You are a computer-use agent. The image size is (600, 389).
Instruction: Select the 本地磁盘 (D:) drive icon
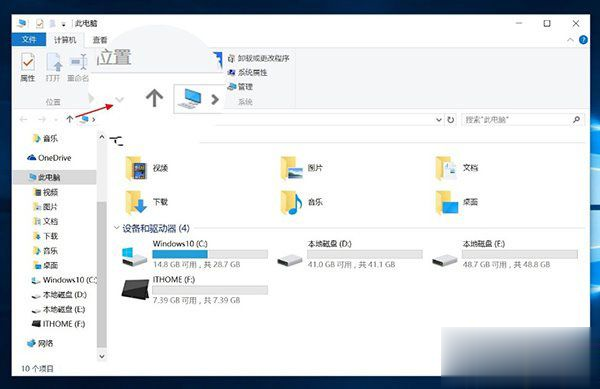pos(290,260)
